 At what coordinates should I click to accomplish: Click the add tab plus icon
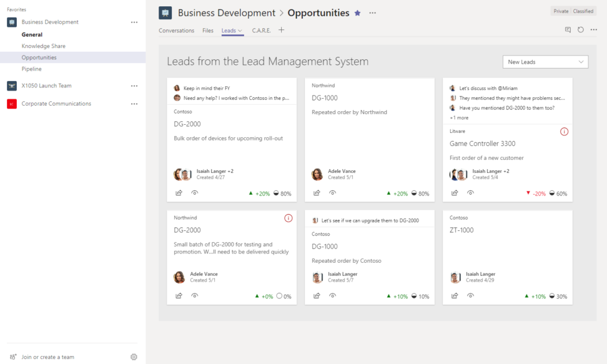click(x=281, y=30)
